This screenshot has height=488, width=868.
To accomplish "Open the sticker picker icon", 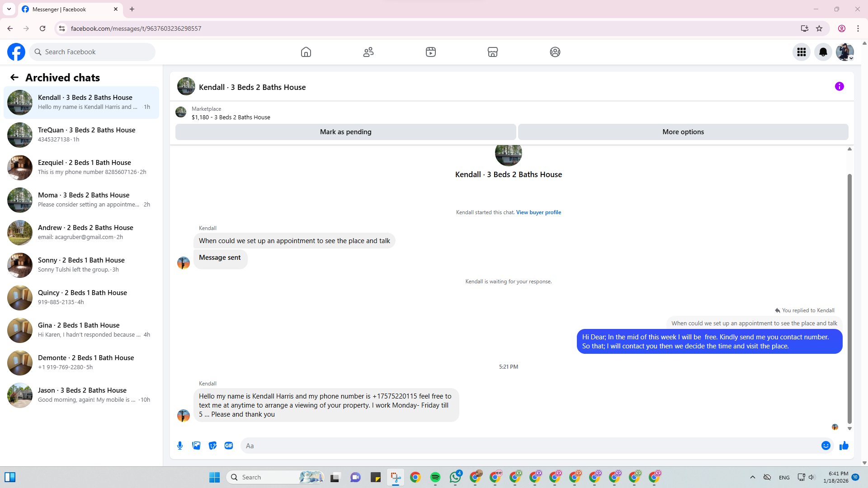I will pyautogui.click(x=212, y=446).
